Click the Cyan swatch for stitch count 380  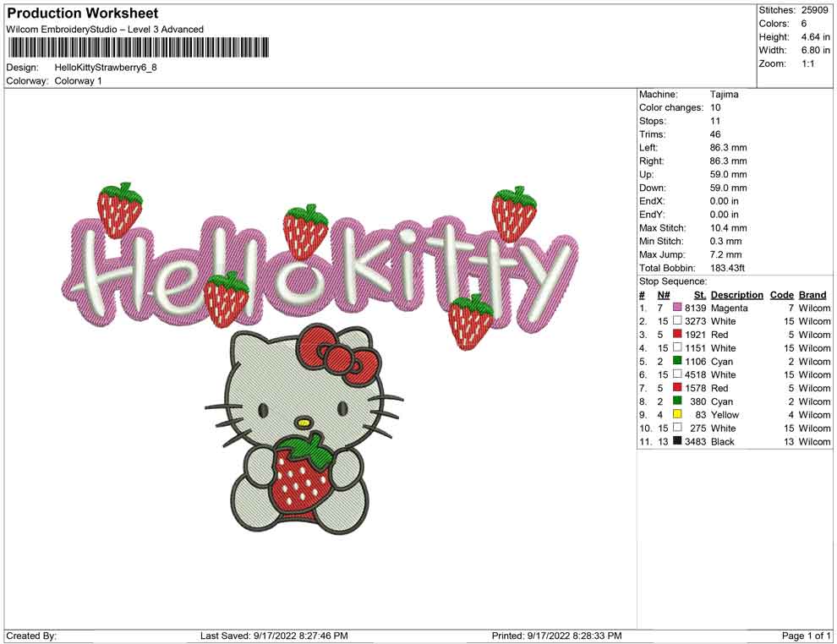(677, 401)
